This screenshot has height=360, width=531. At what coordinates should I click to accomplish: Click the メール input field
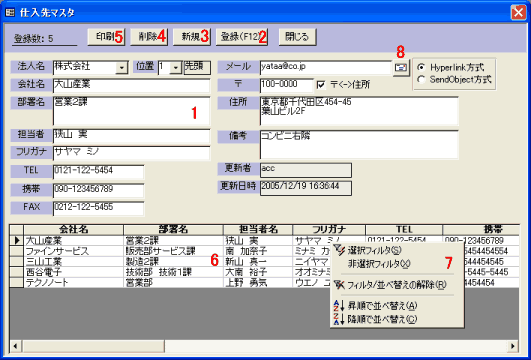click(326, 67)
